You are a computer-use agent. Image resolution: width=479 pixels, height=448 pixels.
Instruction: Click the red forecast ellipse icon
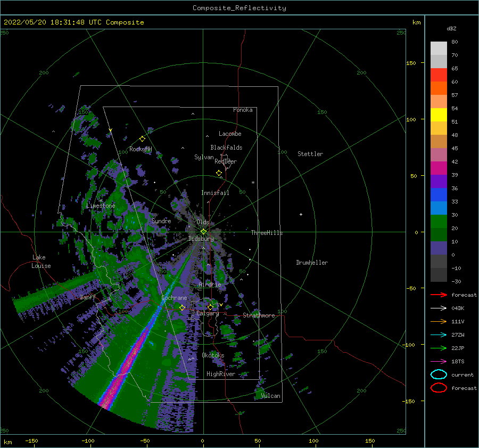coord(439,388)
